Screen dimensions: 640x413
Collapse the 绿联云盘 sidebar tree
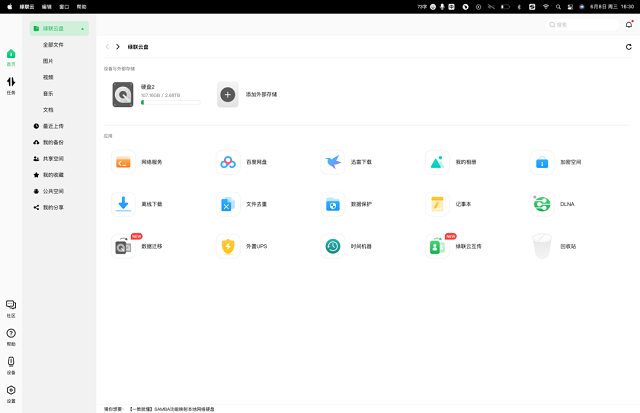coord(82,29)
